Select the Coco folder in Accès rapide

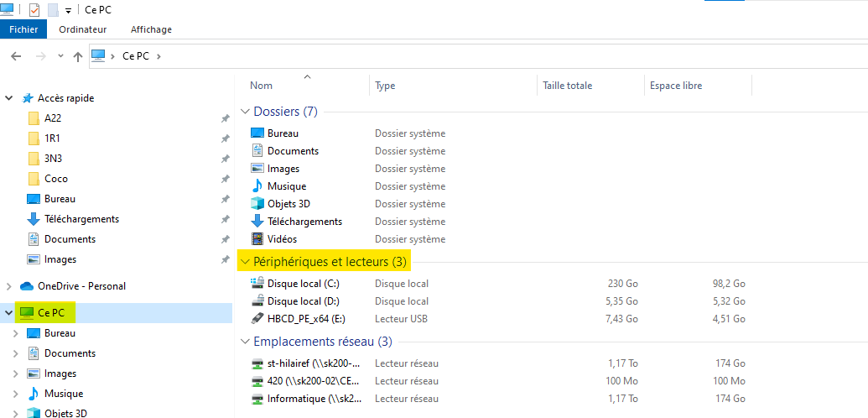coord(56,179)
